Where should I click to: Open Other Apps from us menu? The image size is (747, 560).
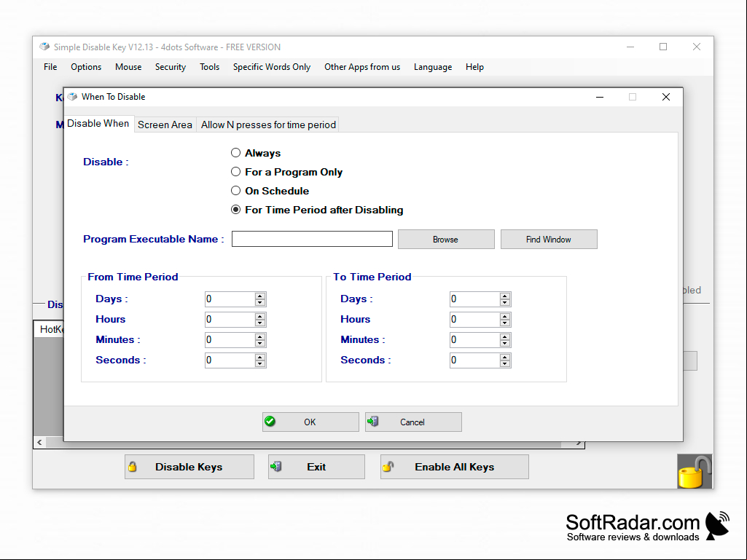click(362, 67)
